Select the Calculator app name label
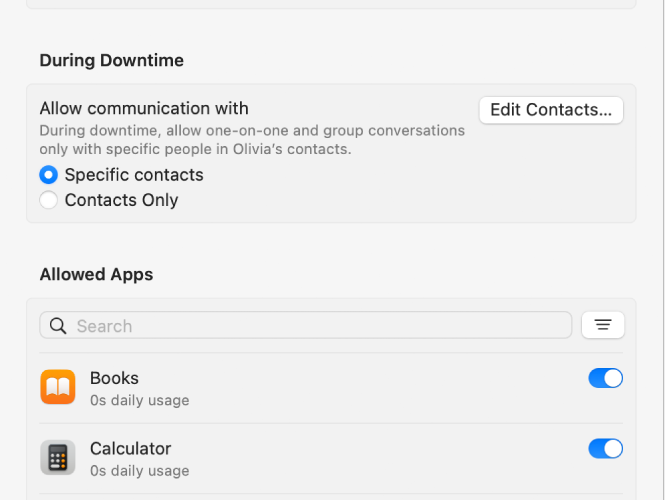 coord(130,449)
